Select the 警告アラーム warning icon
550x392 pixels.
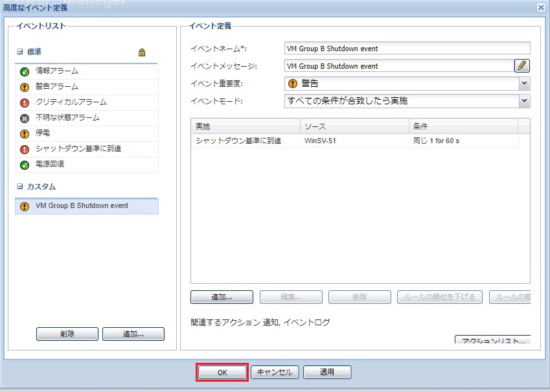click(25, 87)
